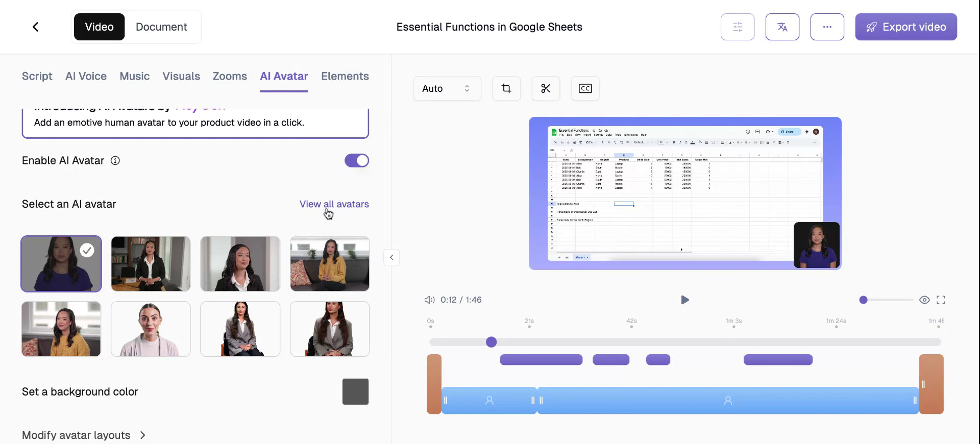
Task: Click the intro orange clip on timeline
Action: (x=434, y=384)
